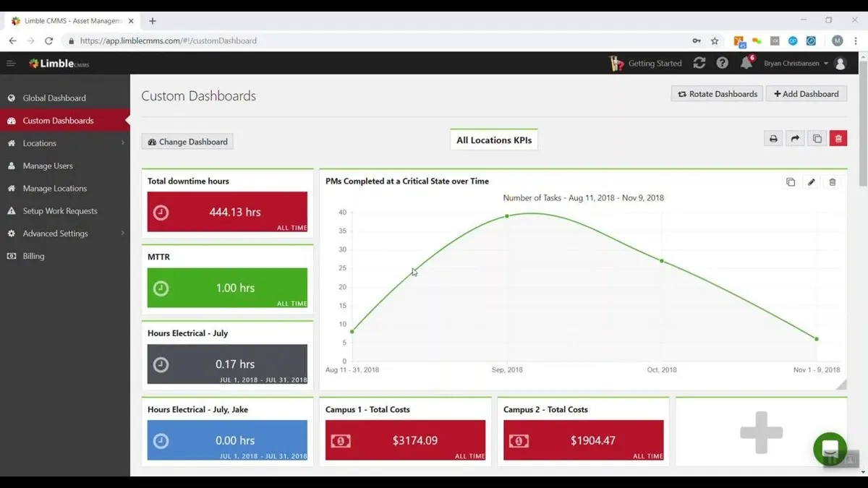Click the 'Total downtime hours' title
868x488 pixels.
pos(188,181)
